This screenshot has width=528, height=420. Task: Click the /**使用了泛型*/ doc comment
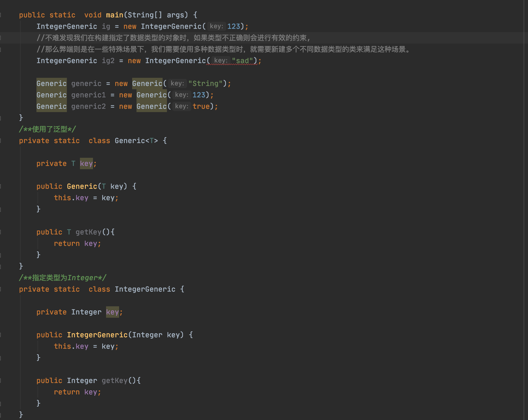(x=48, y=129)
